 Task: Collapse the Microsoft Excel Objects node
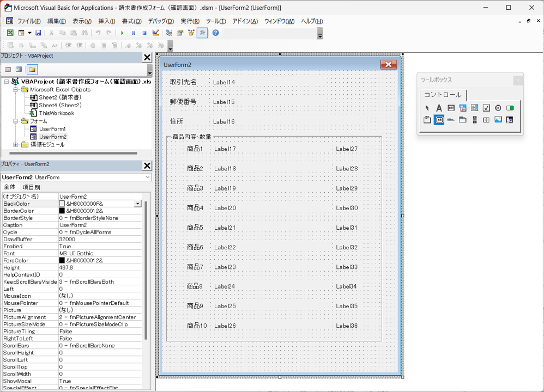tap(16, 90)
